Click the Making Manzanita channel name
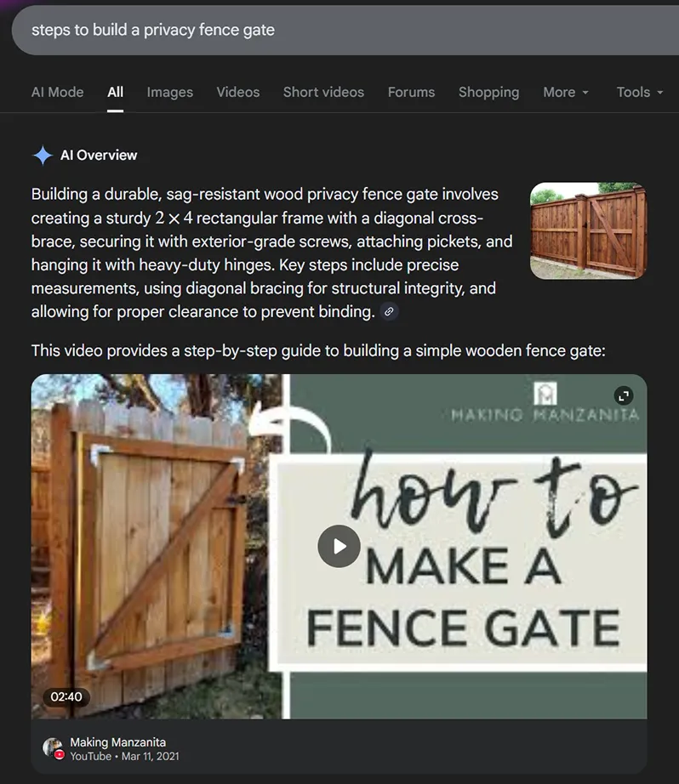The height and width of the screenshot is (784, 679). click(117, 742)
